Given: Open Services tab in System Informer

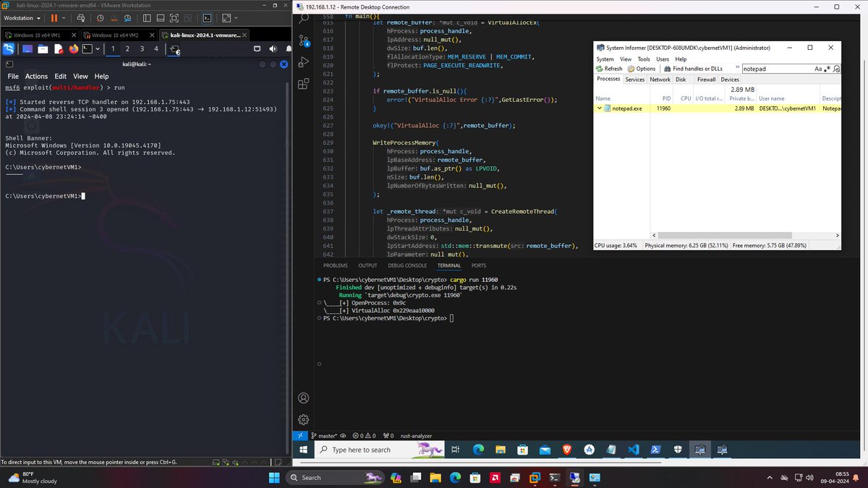Looking at the screenshot, I should point(635,80).
